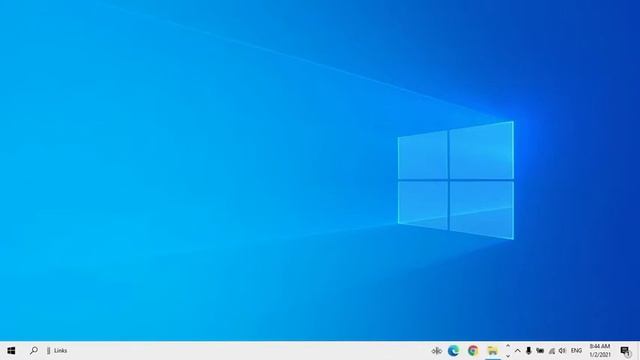This screenshot has height=360, width=640.
Task: Open File Explorer from the taskbar
Action: 493,351
